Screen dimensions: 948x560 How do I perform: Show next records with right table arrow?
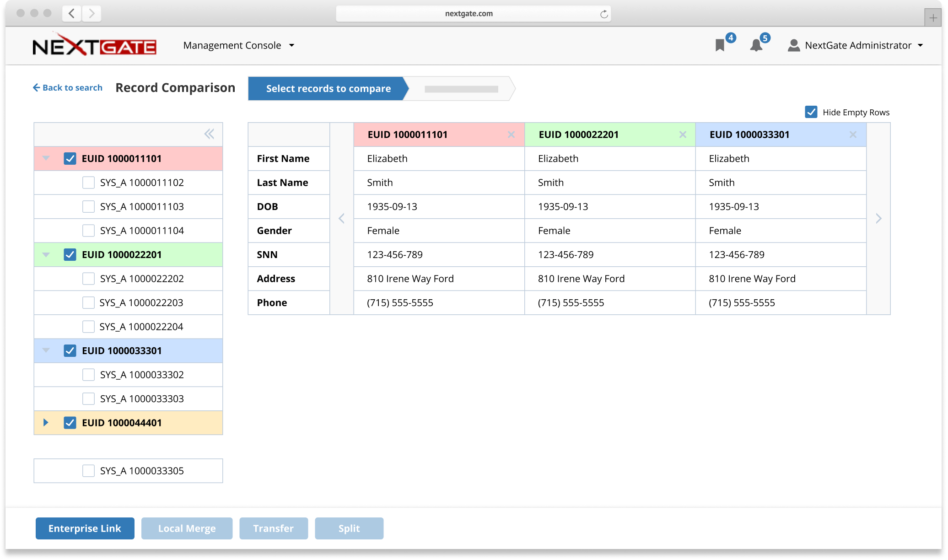pyautogui.click(x=878, y=218)
